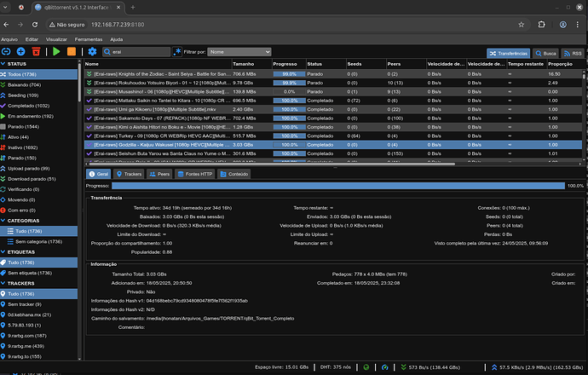Viewport: 588px width, 375px height.
Task: Switch to the Peers details tab
Action: click(159, 174)
